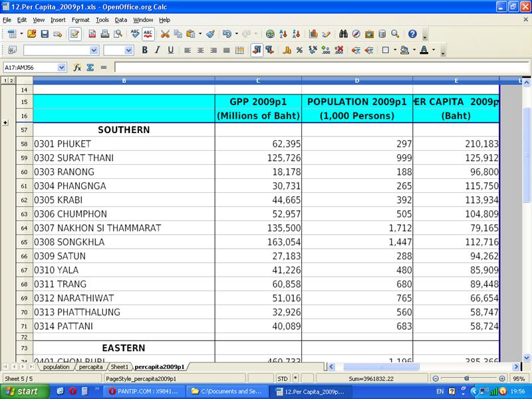Apply currency number format
Image resolution: width=532 pixels, height=399 pixels.
(287, 51)
